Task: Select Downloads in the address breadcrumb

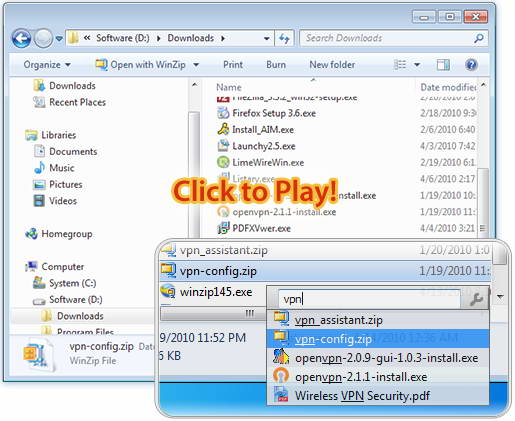Action: tap(191, 38)
